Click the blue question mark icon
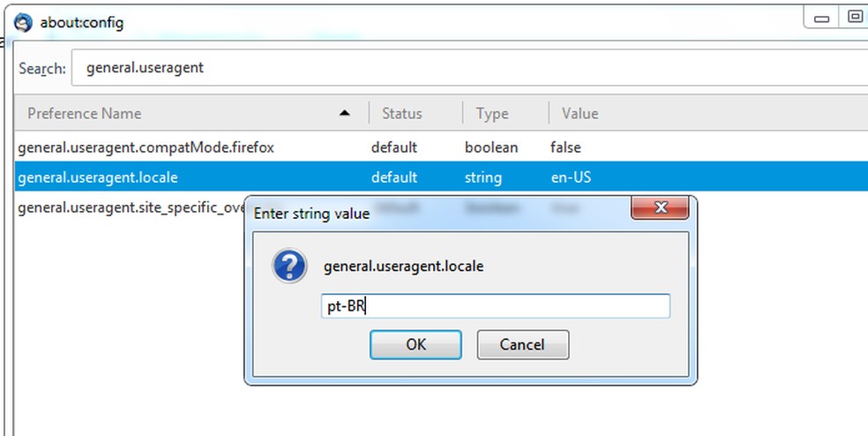868x436 pixels. 289,266
